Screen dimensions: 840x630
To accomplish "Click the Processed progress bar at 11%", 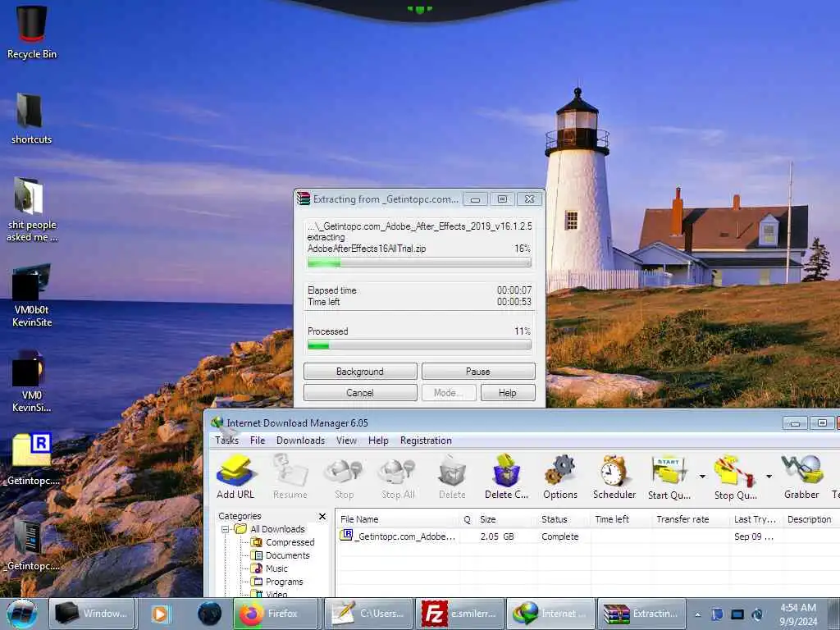I will pos(419,345).
